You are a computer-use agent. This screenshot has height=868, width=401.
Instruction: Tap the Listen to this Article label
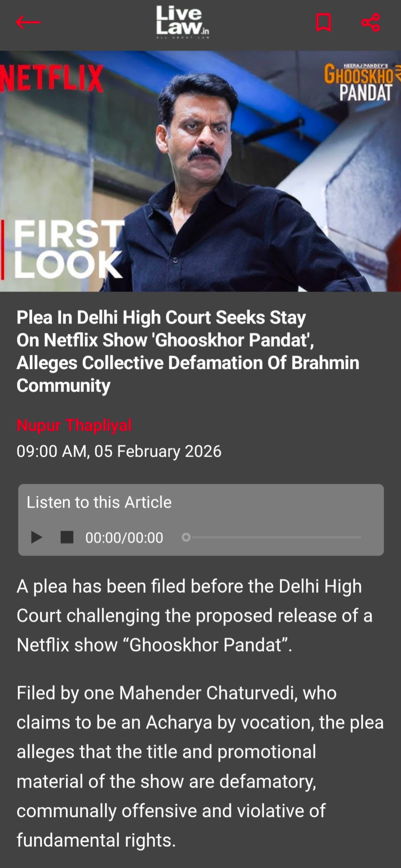pyautogui.click(x=99, y=502)
